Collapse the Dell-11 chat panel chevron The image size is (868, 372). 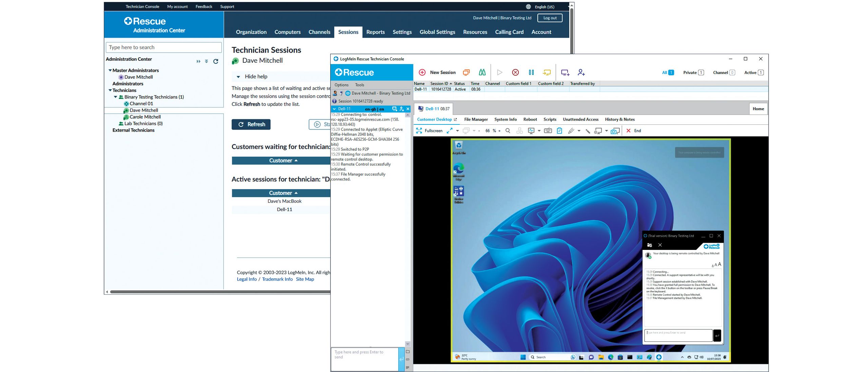(334, 109)
